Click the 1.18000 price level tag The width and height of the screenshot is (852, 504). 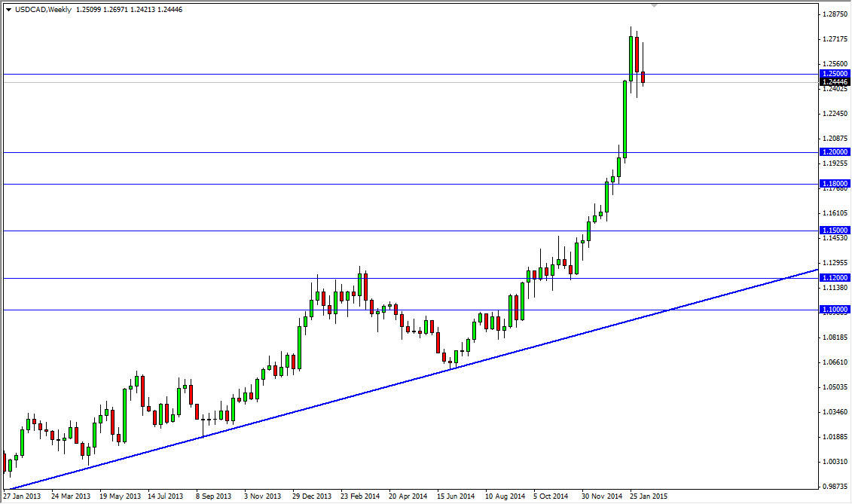point(834,184)
